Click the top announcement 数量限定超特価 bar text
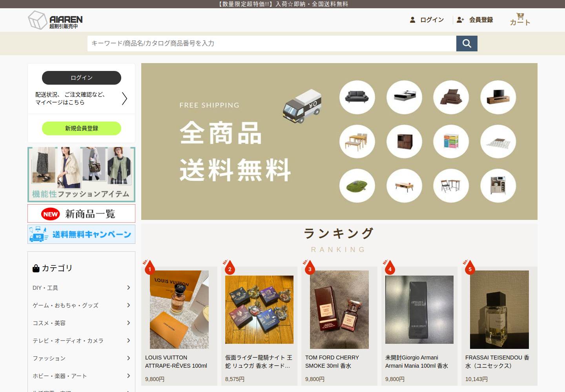 pyautogui.click(x=282, y=4)
